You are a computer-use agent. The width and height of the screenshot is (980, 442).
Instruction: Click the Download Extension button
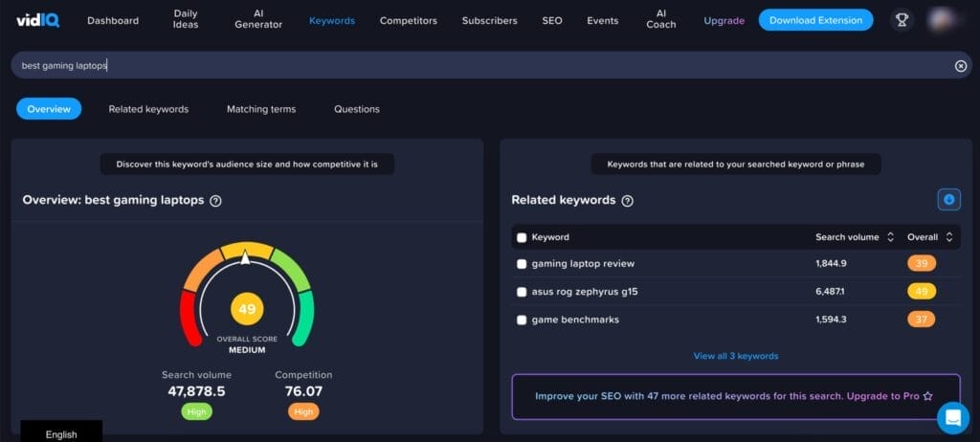[815, 20]
